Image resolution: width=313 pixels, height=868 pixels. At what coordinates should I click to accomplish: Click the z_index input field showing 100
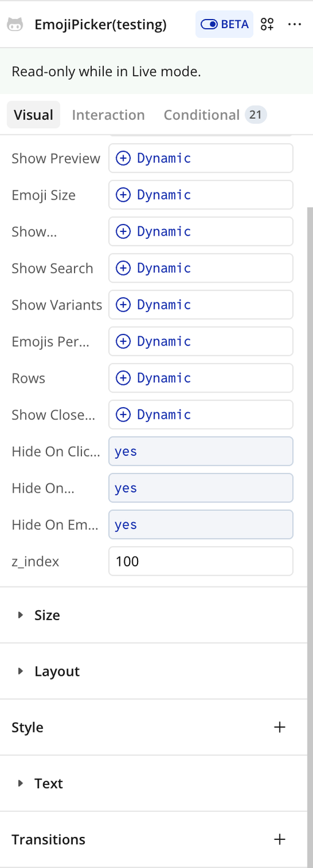(x=201, y=561)
